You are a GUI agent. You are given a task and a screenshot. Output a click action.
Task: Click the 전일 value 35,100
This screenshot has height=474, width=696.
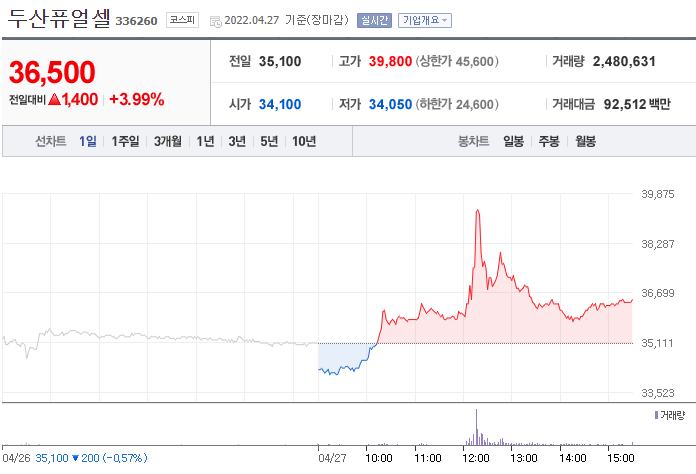280,61
